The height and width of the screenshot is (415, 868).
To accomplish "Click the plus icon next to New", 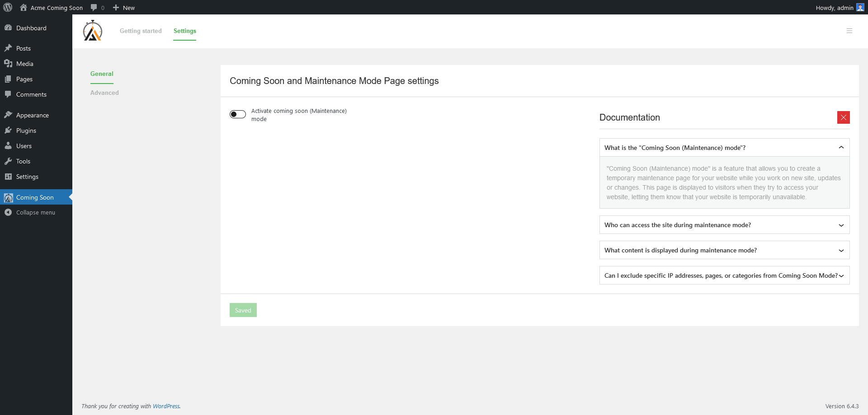I will pos(116,7).
